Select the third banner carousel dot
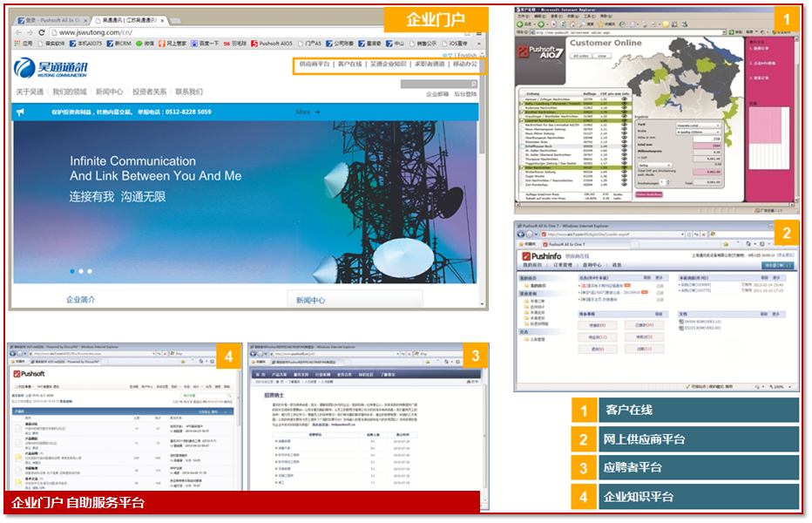This screenshot has height=523, width=812. [90, 271]
